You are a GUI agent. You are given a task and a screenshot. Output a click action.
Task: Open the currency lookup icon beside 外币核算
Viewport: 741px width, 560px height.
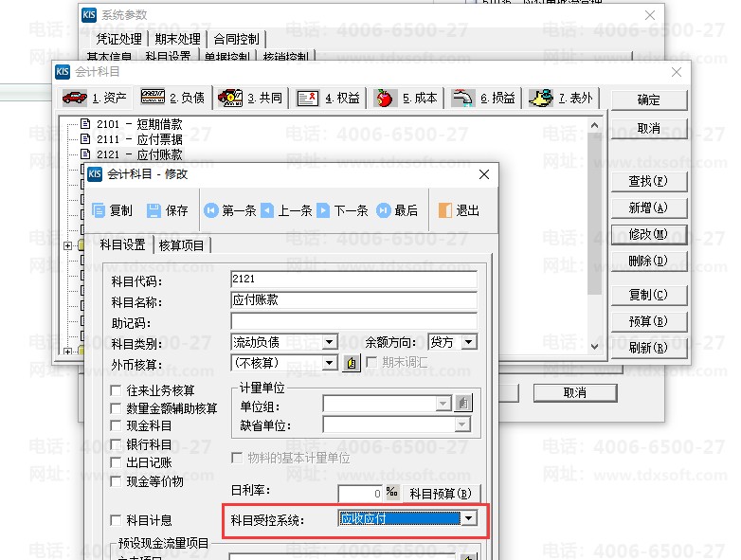pyautogui.click(x=351, y=363)
